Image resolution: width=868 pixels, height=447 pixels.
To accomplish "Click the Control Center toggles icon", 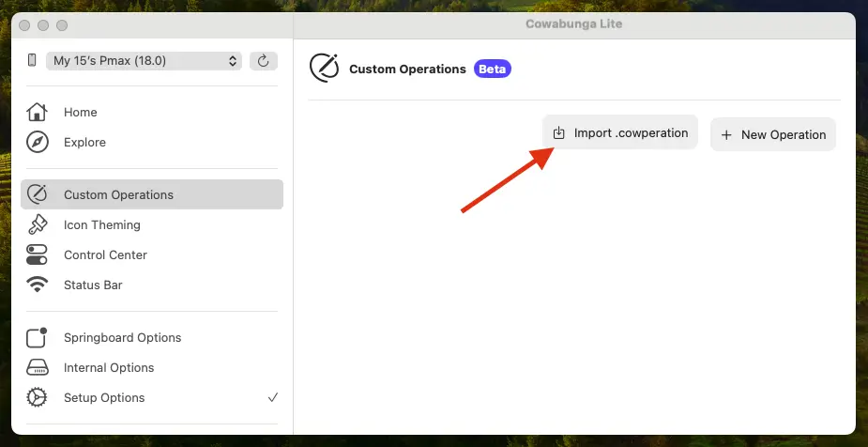I will (38, 254).
